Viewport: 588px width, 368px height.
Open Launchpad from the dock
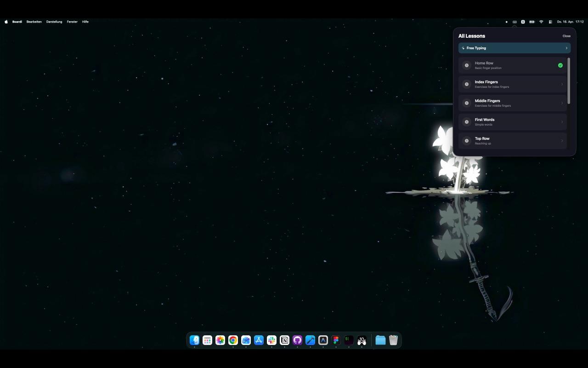(x=208, y=340)
